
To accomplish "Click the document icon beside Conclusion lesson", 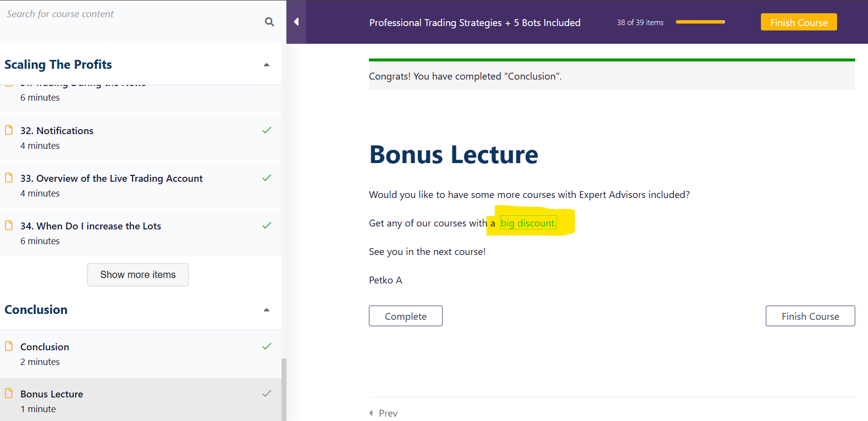I will [x=9, y=346].
